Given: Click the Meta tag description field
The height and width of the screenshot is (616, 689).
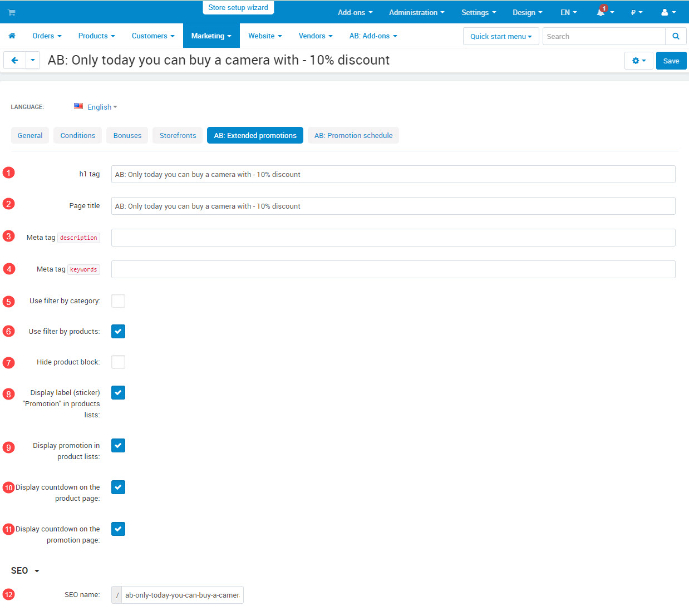Looking at the screenshot, I should (x=393, y=238).
